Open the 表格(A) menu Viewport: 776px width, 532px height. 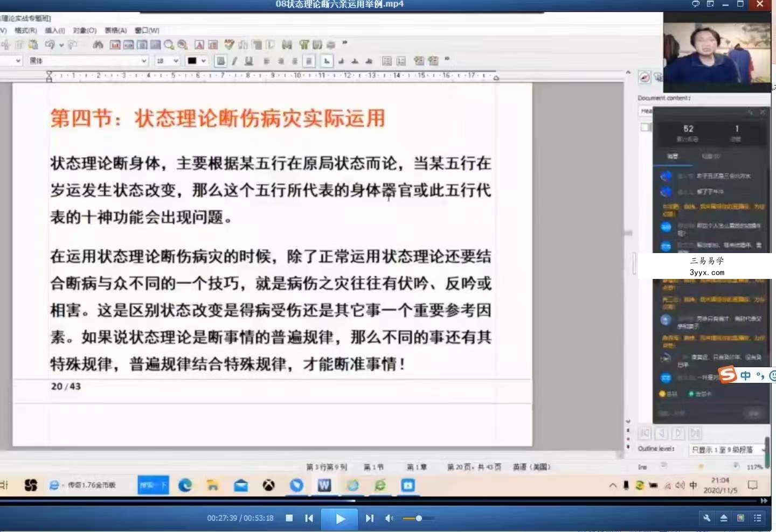(x=115, y=31)
